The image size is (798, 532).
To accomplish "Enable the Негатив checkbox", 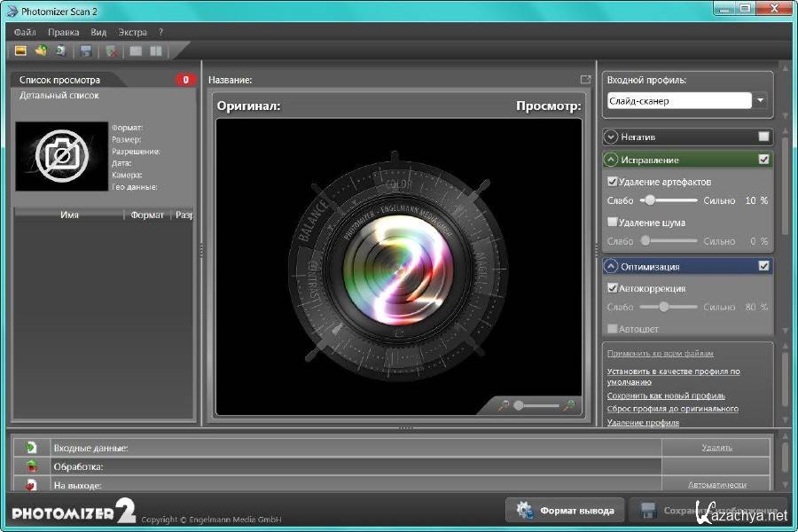I will point(763,137).
